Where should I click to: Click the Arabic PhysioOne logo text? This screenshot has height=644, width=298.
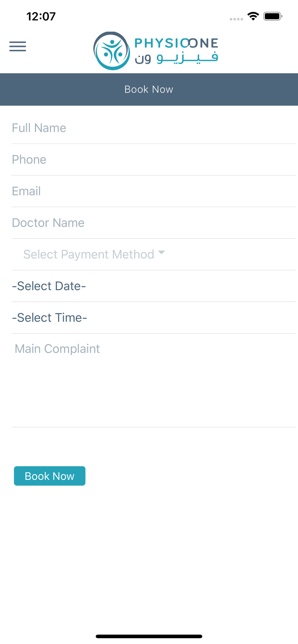point(176,59)
